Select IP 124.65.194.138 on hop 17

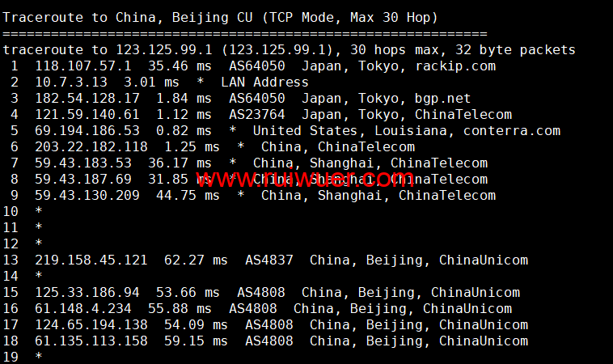pos(91,325)
